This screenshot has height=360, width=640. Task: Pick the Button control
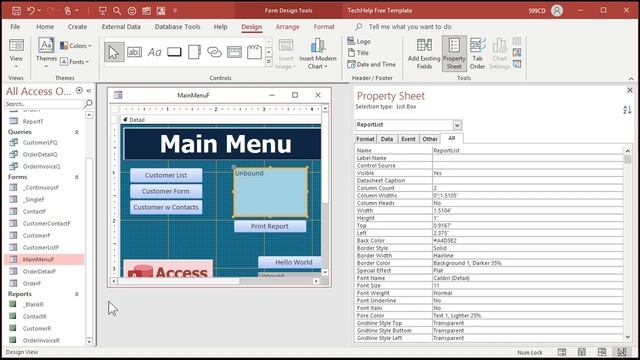pyautogui.click(x=174, y=52)
